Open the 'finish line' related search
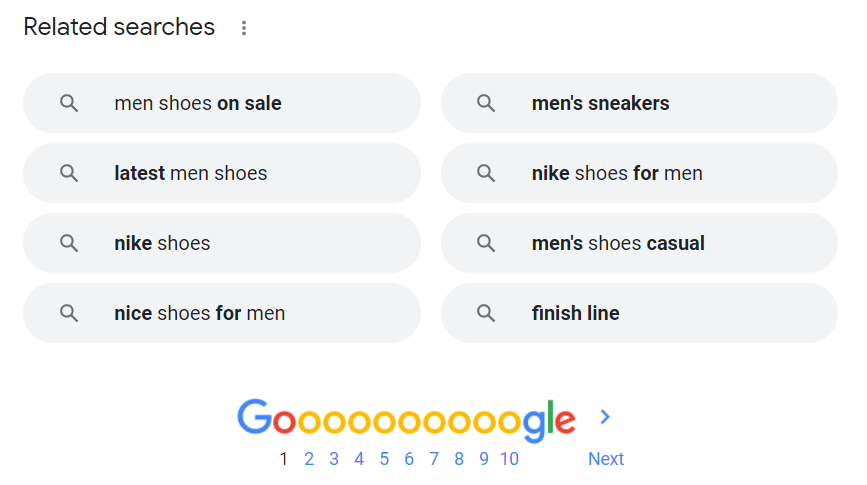This screenshot has width=867, height=485. pyautogui.click(x=639, y=313)
